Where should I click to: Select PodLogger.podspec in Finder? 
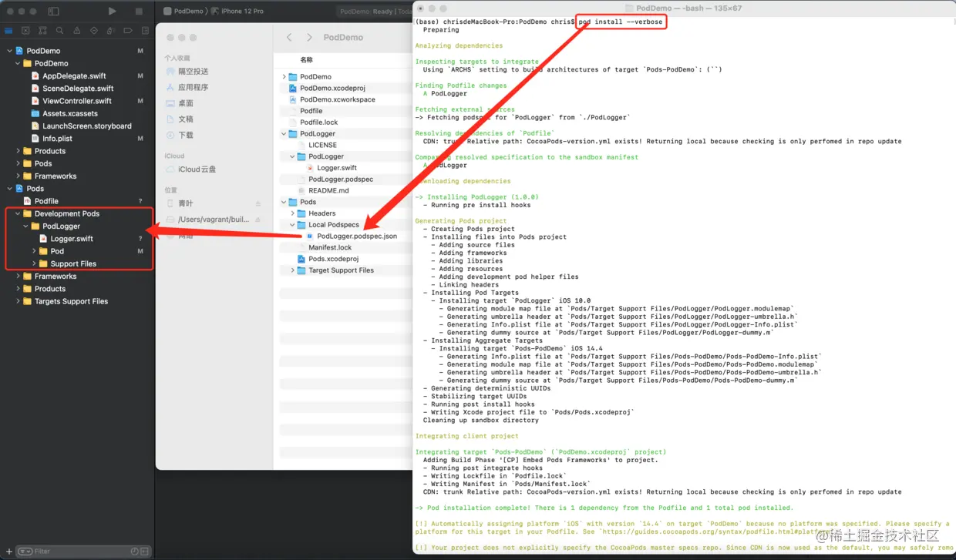[341, 179]
